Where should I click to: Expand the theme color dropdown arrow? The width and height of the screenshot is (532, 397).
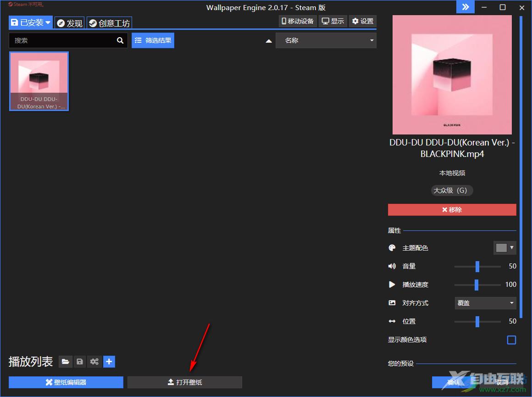(x=512, y=248)
